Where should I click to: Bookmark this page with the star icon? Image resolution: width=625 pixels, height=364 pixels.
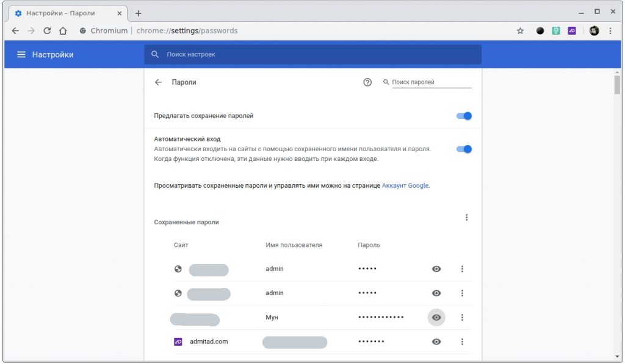click(520, 31)
